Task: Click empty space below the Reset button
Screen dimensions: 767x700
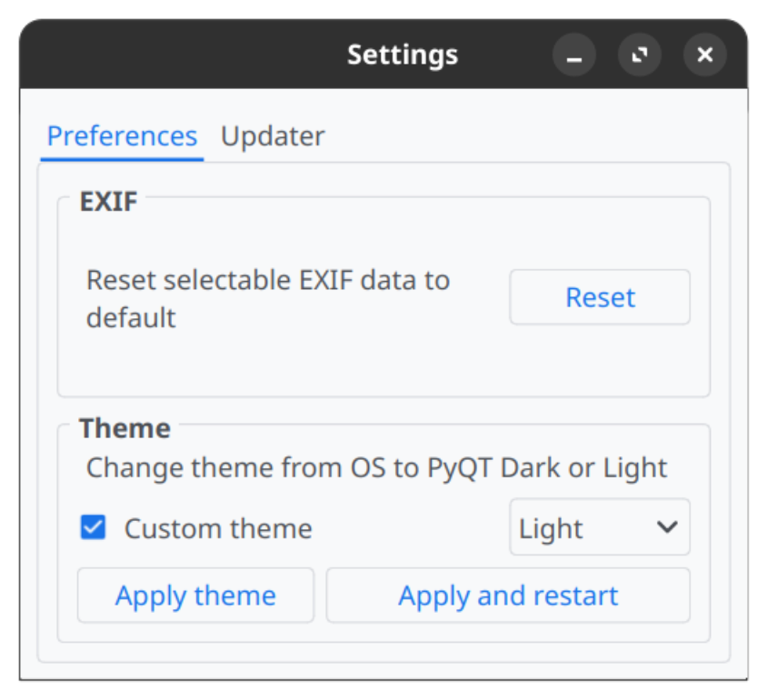Action: click(x=600, y=362)
